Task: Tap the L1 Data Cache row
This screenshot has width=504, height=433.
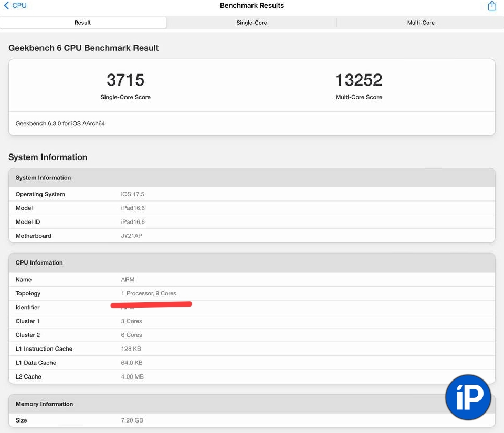Action: click(251, 363)
